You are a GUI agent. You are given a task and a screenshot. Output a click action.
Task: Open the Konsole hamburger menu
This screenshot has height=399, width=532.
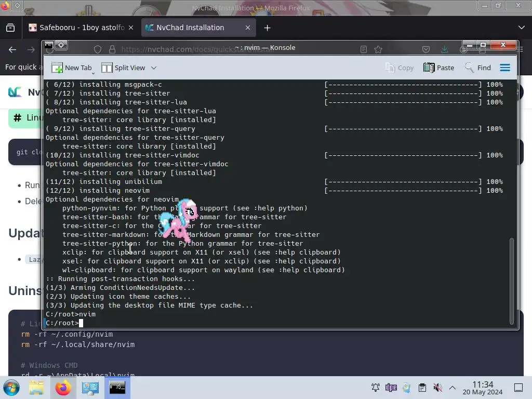point(505,68)
